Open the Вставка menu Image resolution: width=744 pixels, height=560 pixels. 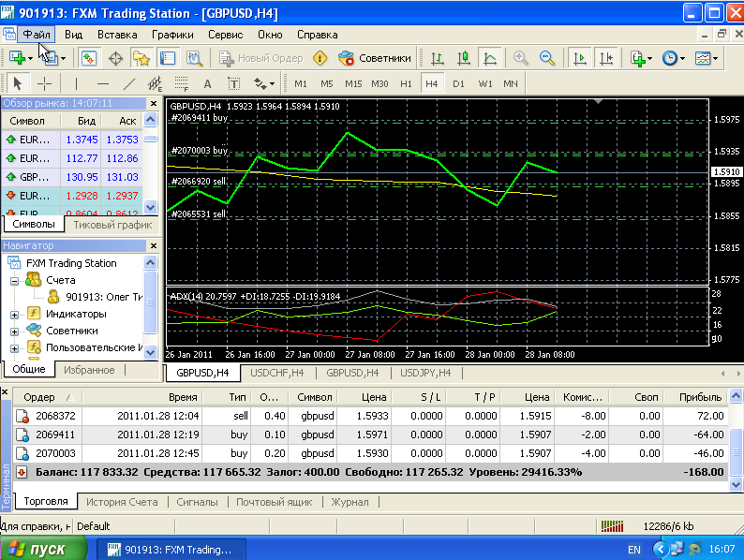[x=117, y=35]
